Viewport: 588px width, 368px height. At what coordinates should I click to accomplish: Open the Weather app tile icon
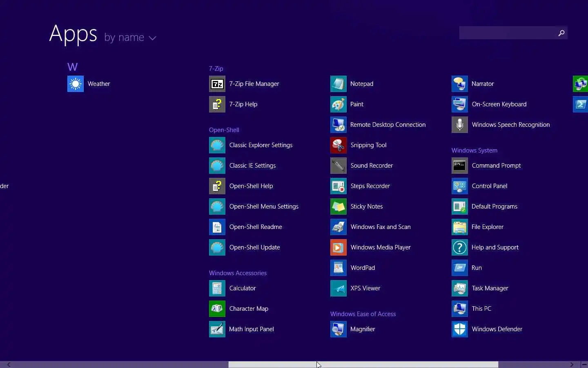pos(76,84)
